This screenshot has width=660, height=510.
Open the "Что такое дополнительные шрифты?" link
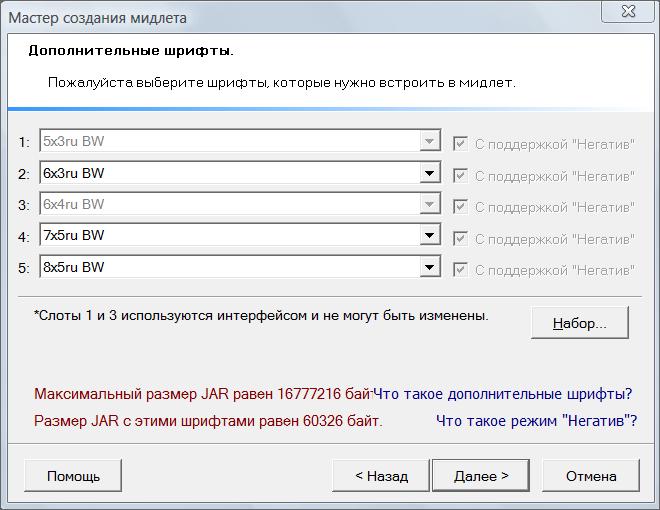tap(503, 393)
